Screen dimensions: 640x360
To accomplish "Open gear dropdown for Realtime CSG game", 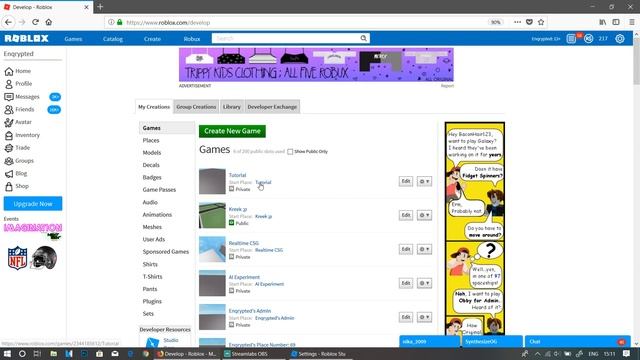I will click(x=424, y=249).
